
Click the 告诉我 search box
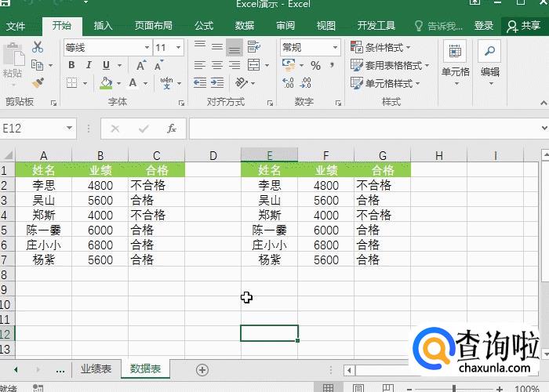(x=438, y=26)
